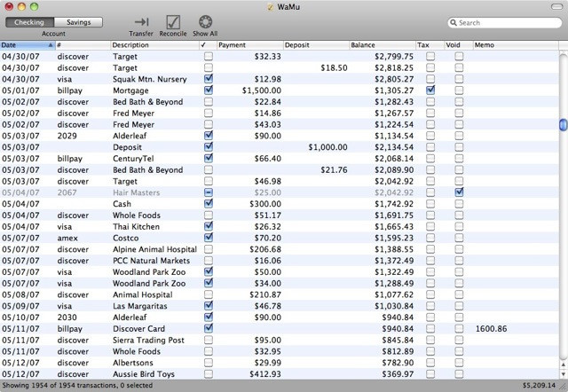The height and width of the screenshot is (392, 568).
Task: Sort by the Memo column header
Action: pyautogui.click(x=516, y=45)
